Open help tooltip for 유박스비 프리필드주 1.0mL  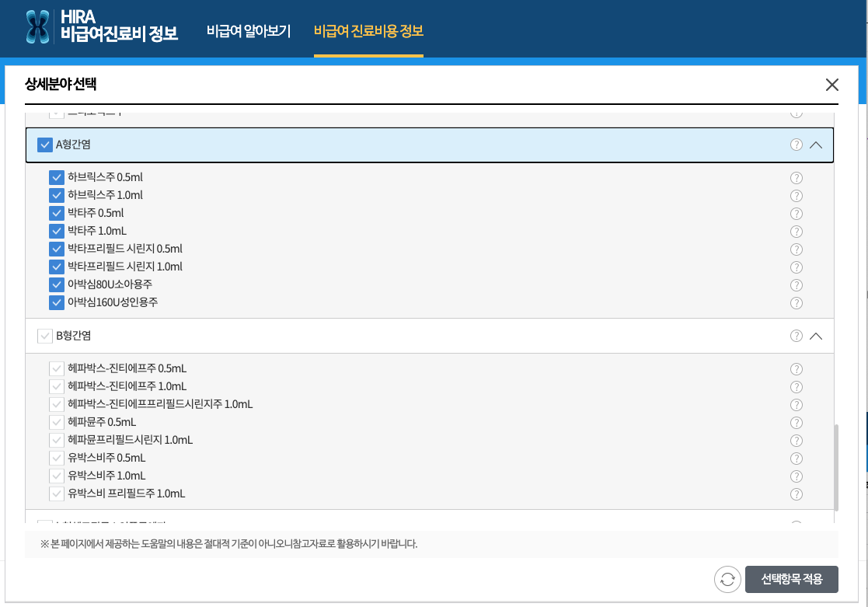[x=796, y=494]
